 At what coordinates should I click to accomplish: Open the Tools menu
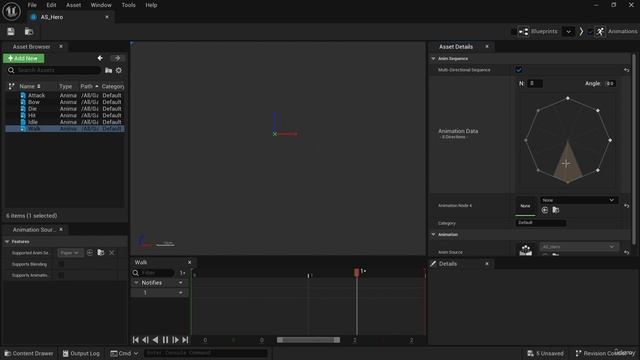(129, 5)
